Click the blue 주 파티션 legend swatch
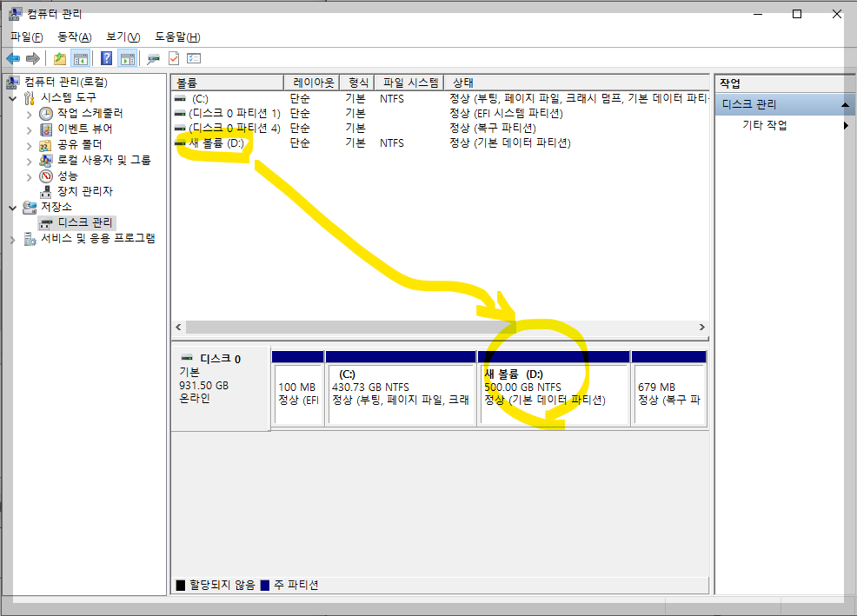The height and width of the screenshot is (616, 857). [265, 586]
